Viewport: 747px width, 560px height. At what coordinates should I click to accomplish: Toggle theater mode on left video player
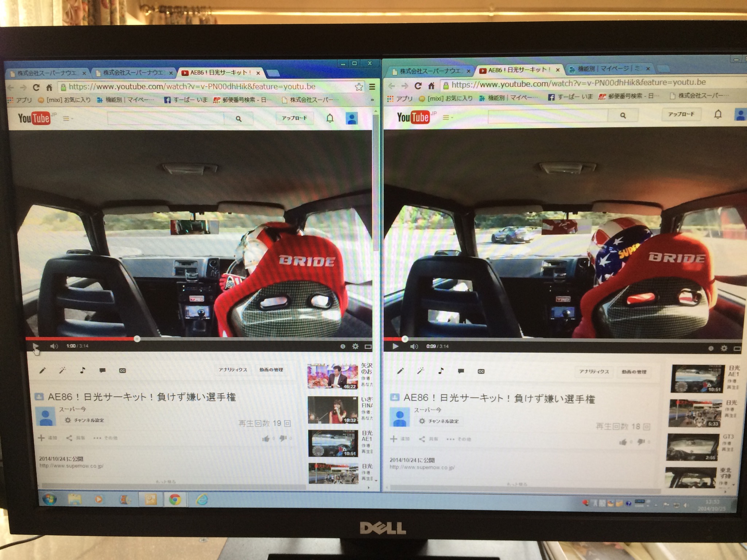coord(368,346)
